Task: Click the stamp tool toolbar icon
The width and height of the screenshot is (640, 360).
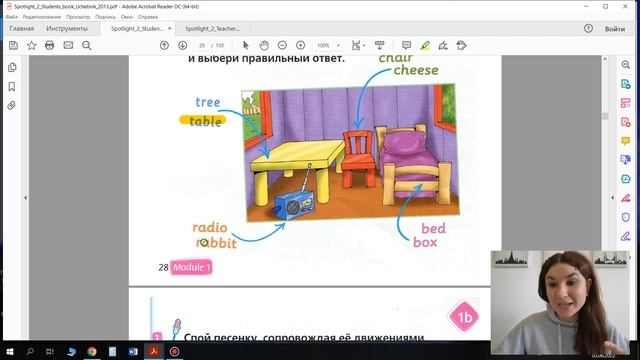Action: click(462, 45)
